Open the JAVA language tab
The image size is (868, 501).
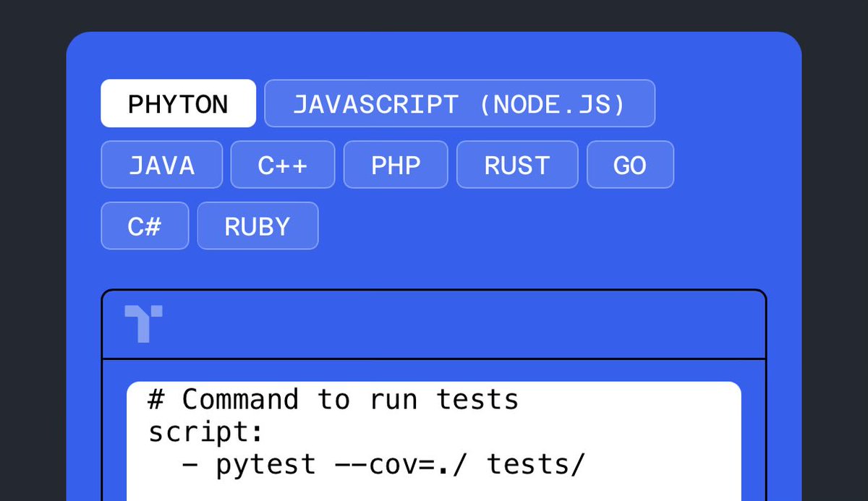[161, 165]
